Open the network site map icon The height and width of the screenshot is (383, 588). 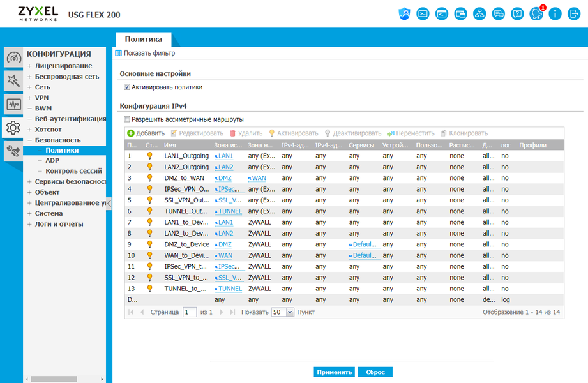pyautogui.click(x=479, y=14)
